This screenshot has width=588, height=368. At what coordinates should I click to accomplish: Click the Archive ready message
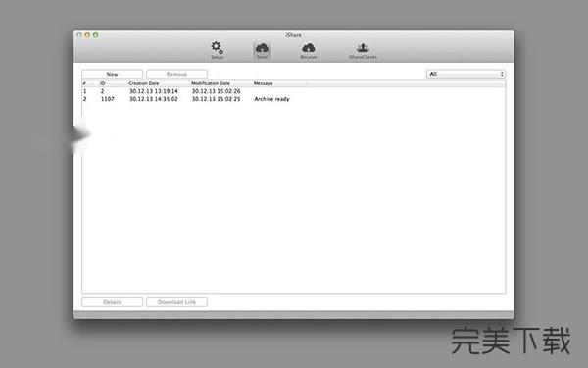271,99
